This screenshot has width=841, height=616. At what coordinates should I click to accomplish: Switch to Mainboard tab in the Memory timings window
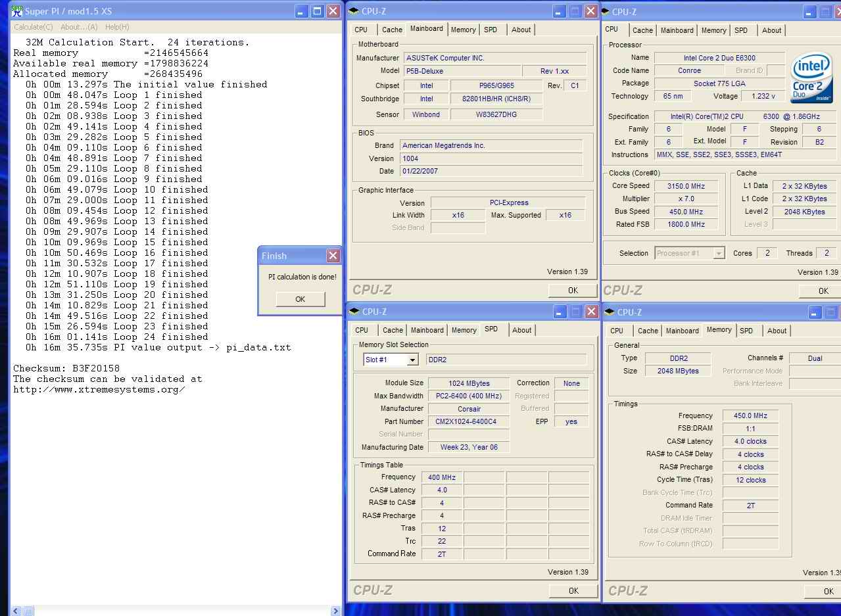pyautogui.click(x=683, y=331)
